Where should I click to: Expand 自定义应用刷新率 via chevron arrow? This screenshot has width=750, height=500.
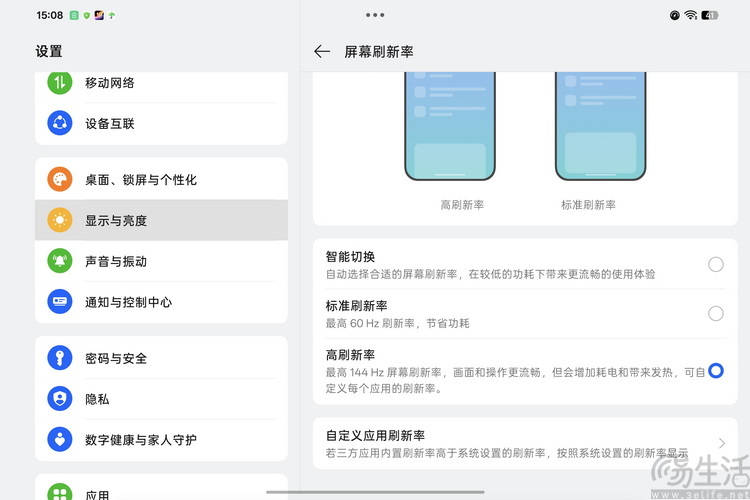point(721,443)
